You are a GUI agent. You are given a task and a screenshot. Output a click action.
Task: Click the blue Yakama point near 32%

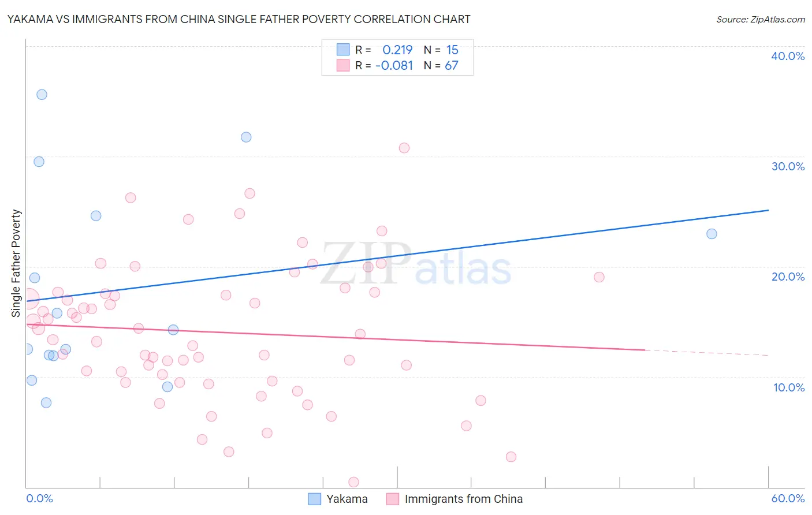(x=246, y=137)
